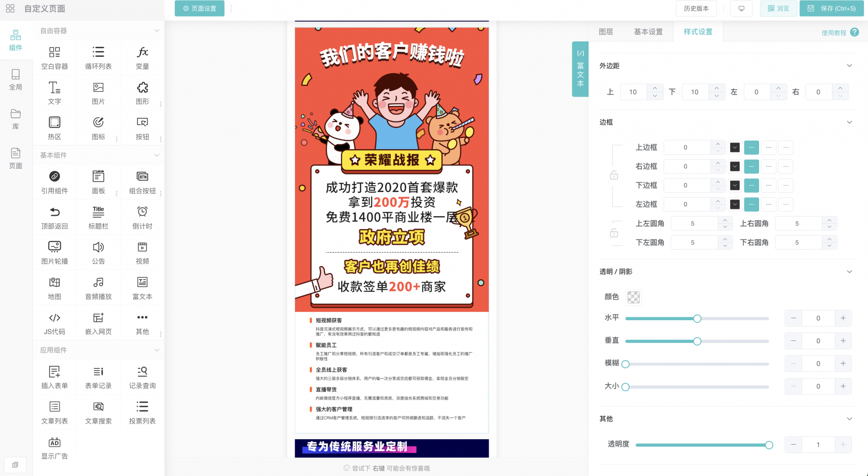Click the device preview monitor icon

click(x=741, y=8)
